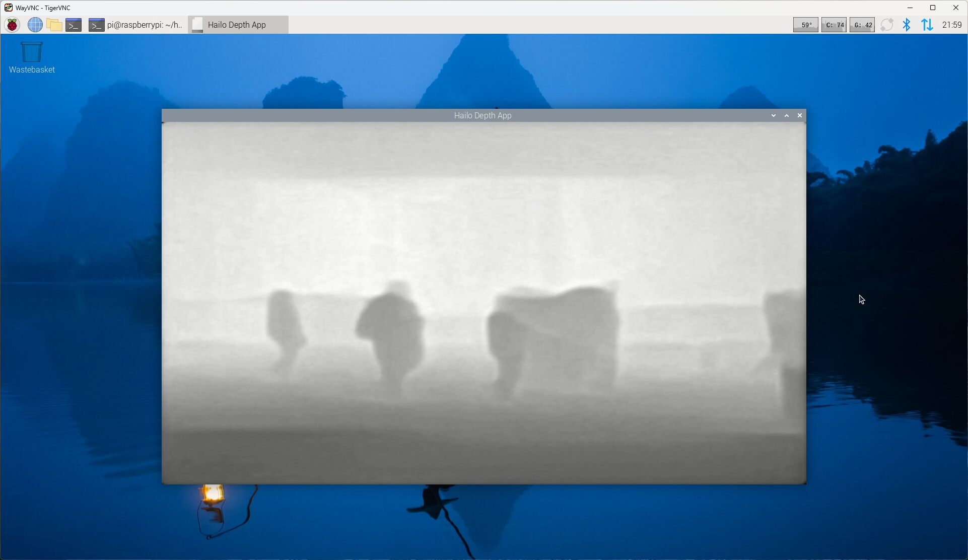Iconify Hailo Depth App with down chevron
968x560 pixels.
[x=774, y=115]
